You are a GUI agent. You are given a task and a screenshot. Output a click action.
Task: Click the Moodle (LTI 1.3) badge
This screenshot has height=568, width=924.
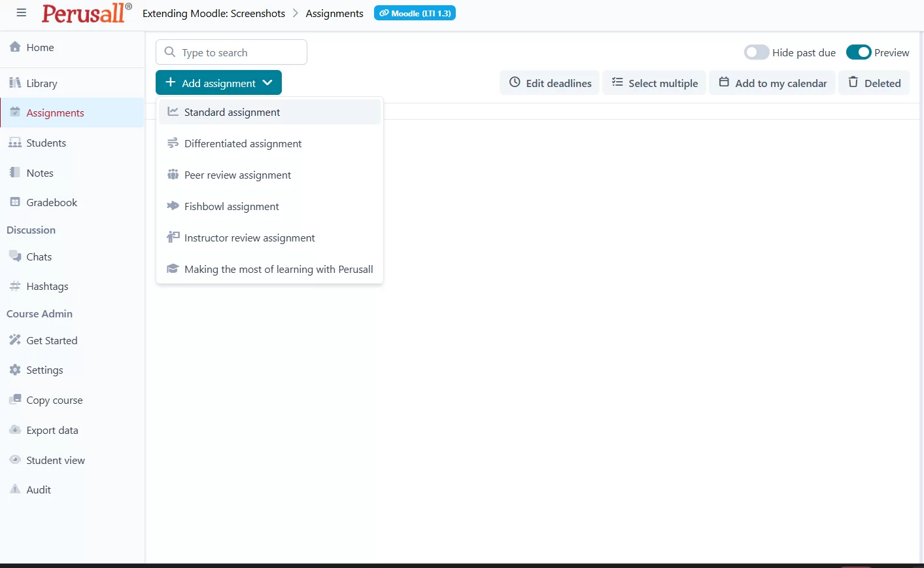coord(415,13)
